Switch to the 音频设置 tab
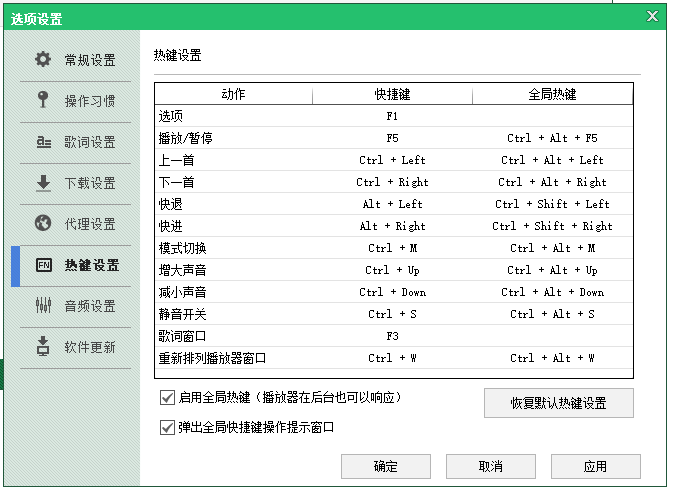This screenshot has height=493, width=675. (90, 306)
